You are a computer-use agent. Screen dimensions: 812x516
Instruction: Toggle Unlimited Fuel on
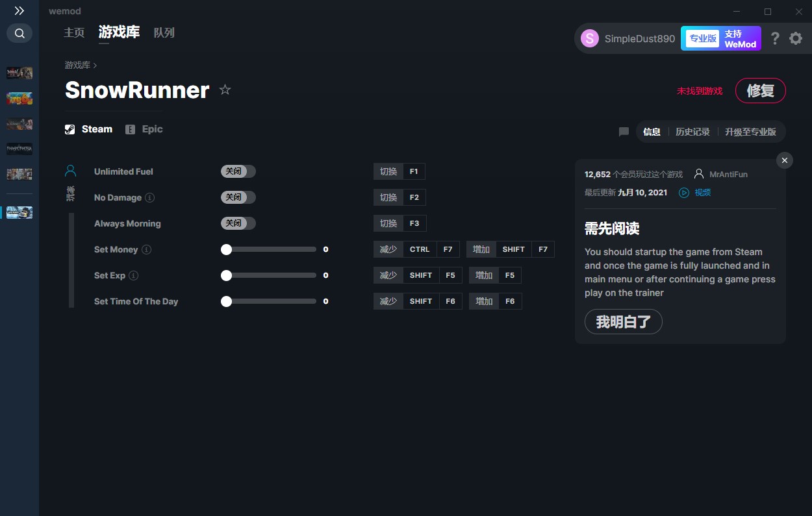[x=238, y=171]
